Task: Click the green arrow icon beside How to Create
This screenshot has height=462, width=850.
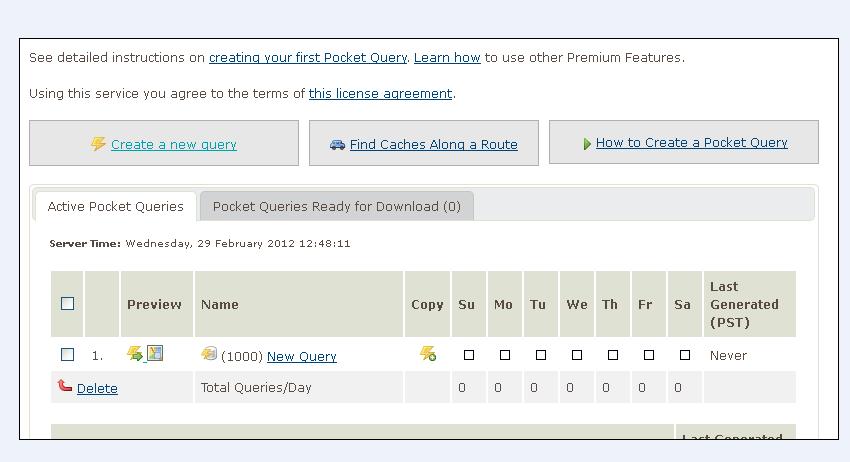Action: pyautogui.click(x=587, y=144)
